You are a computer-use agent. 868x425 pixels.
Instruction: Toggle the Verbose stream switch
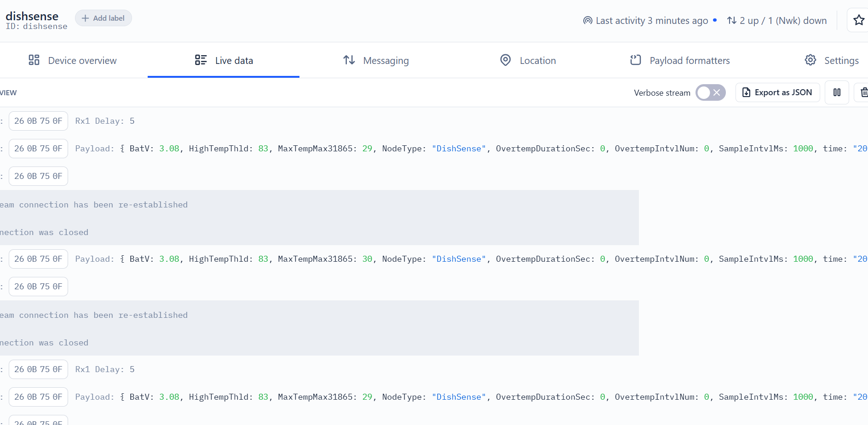coord(710,92)
